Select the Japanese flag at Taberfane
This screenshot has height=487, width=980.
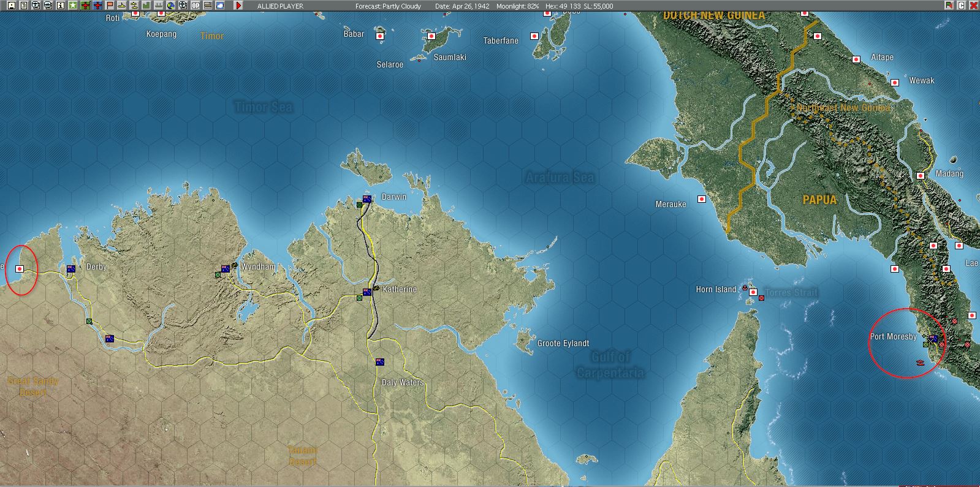tap(534, 36)
